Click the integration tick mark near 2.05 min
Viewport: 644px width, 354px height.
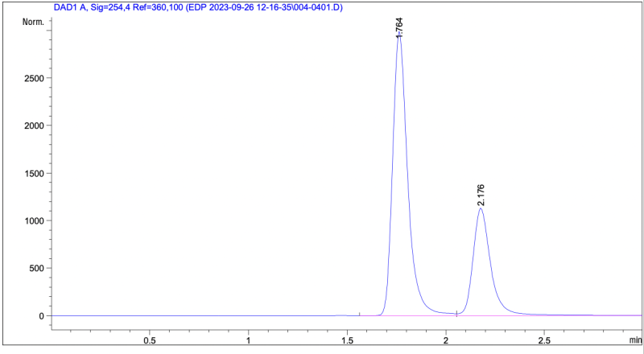[x=456, y=314]
